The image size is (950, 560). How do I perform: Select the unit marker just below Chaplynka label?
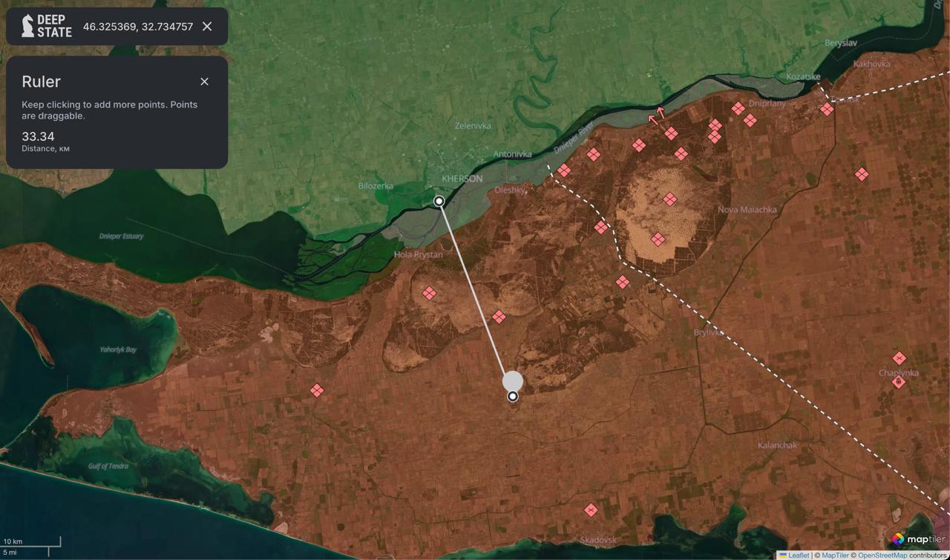pyautogui.click(x=899, y=382)
